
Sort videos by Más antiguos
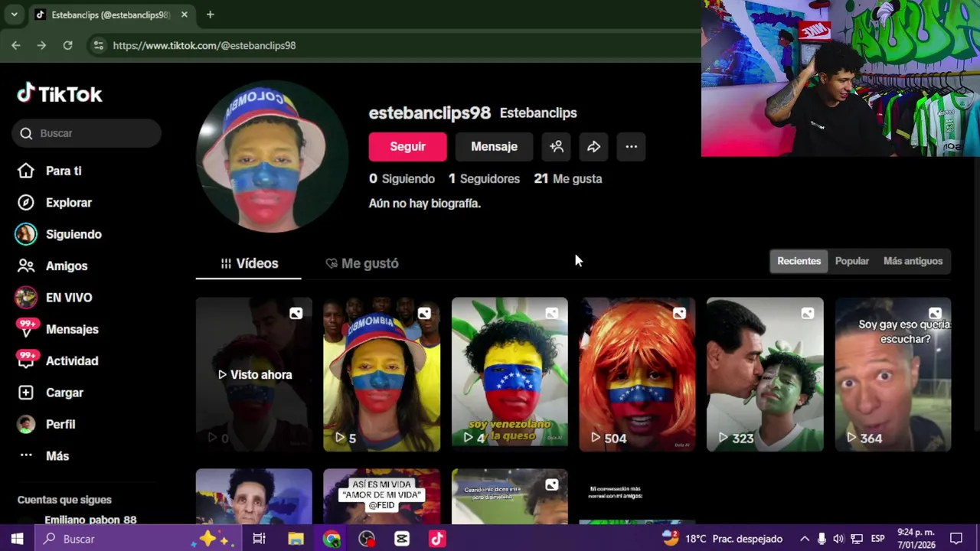click(x=913, y=261)
